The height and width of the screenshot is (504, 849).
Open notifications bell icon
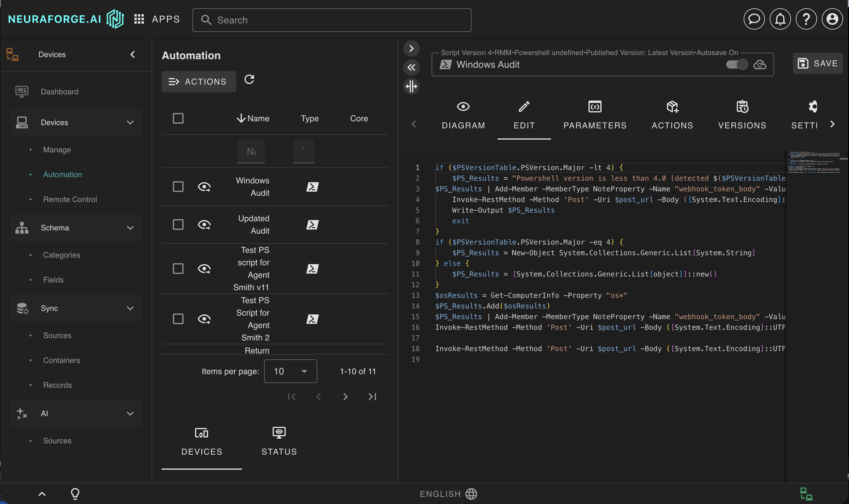(x=780, y=19)
